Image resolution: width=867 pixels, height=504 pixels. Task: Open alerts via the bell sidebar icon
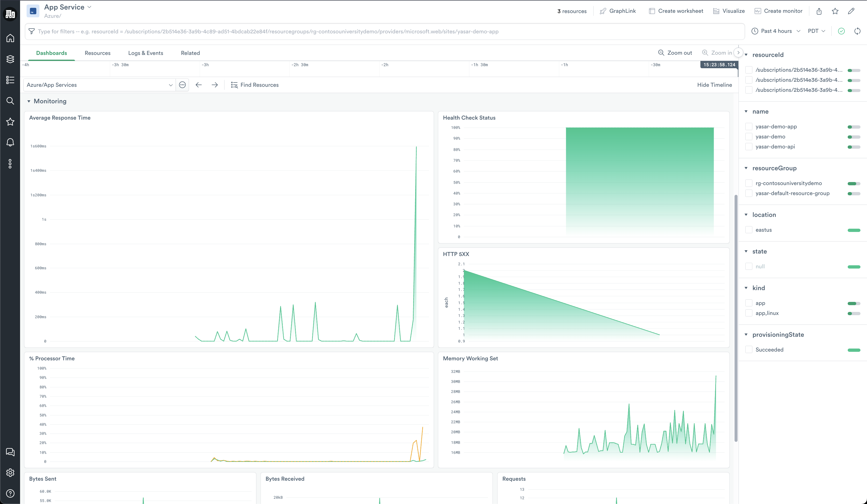[10, 142]
